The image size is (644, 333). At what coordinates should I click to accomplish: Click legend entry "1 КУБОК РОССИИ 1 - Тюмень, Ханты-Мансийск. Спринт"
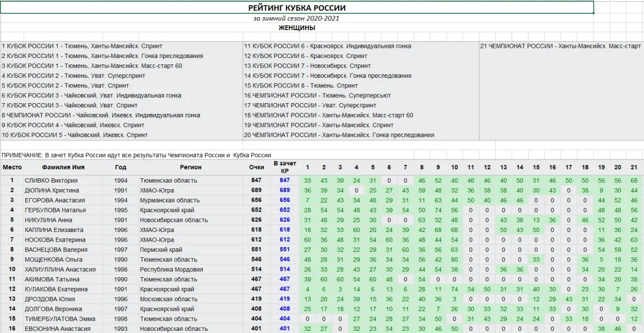[x=82, y=46]
